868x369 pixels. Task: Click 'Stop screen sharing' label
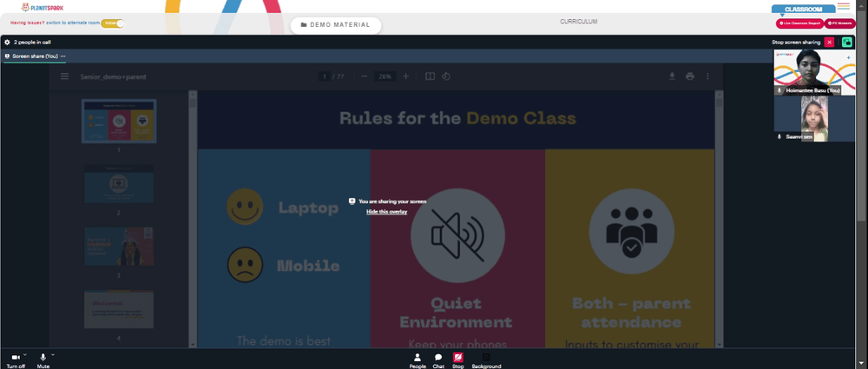pos(796,42)
